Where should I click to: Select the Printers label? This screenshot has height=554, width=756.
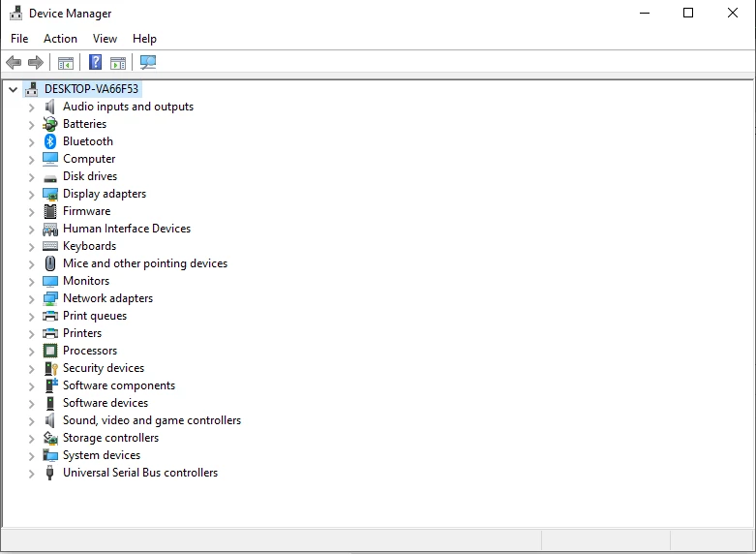click(x=82, y=333)
